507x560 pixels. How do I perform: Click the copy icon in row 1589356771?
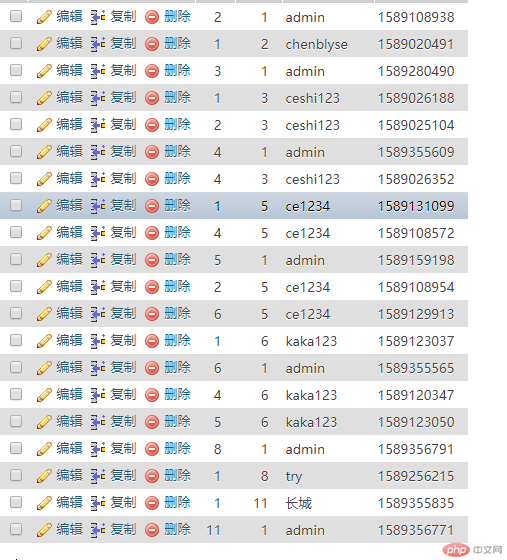click(98, 530)
